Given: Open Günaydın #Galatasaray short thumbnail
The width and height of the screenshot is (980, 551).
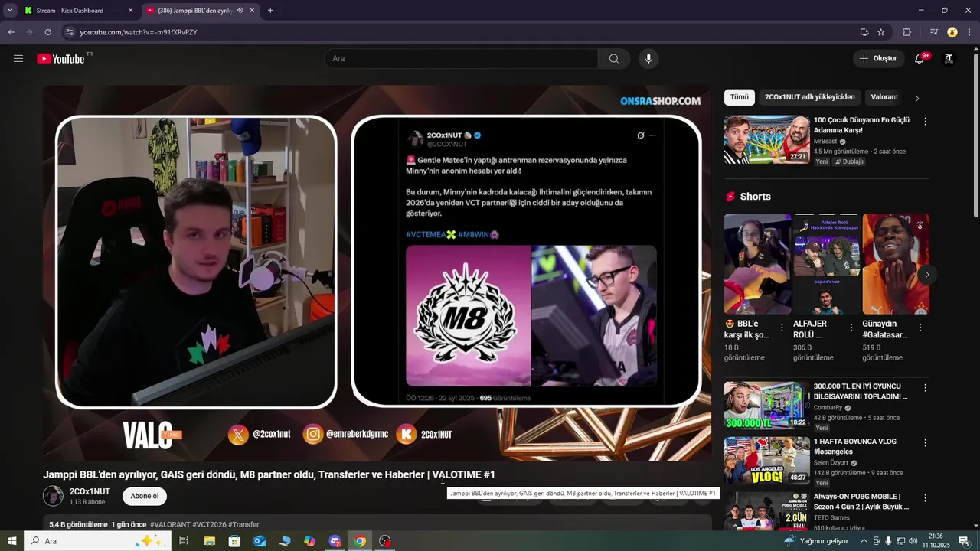Looking at the screenshot, I should click(896, 264).
